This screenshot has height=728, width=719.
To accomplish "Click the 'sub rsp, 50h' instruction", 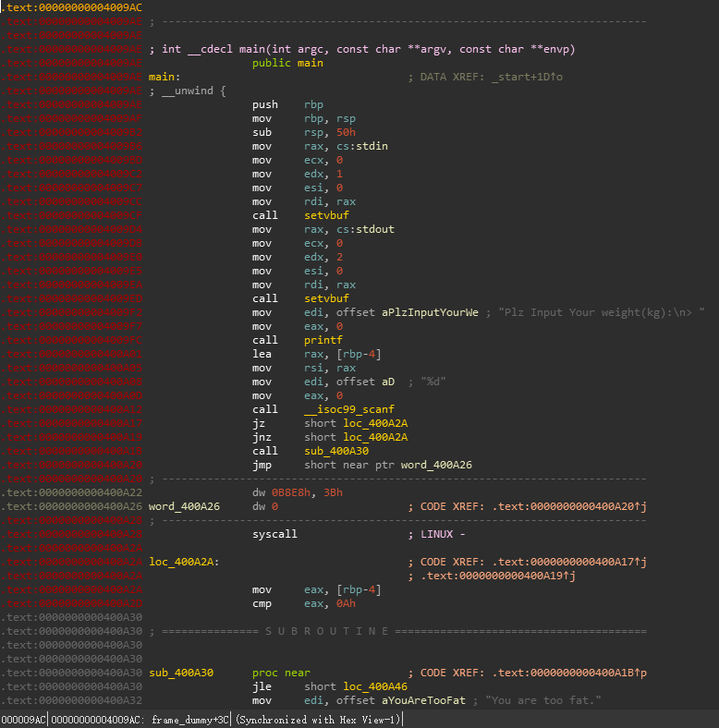I will click(x=290, y=132).
